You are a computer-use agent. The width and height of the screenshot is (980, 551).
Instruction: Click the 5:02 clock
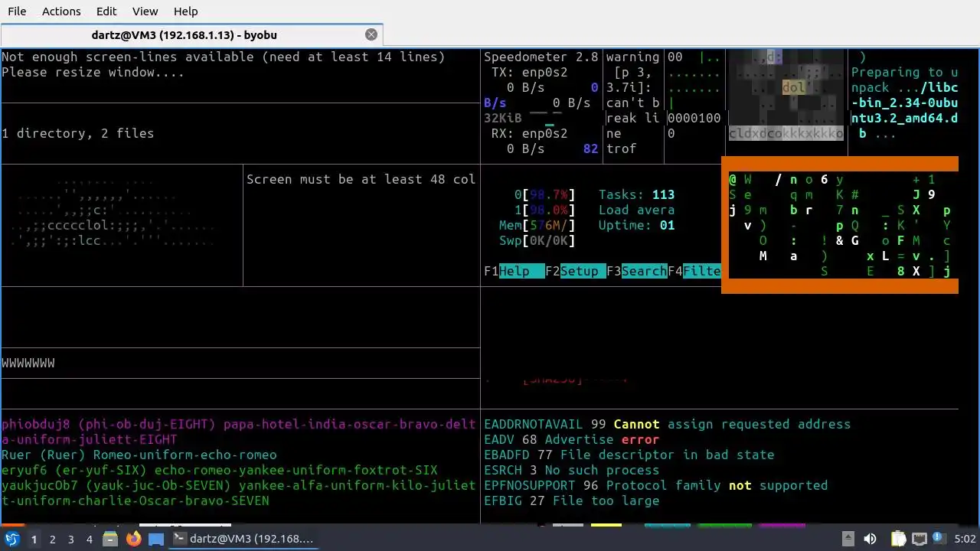click(965, 540)
